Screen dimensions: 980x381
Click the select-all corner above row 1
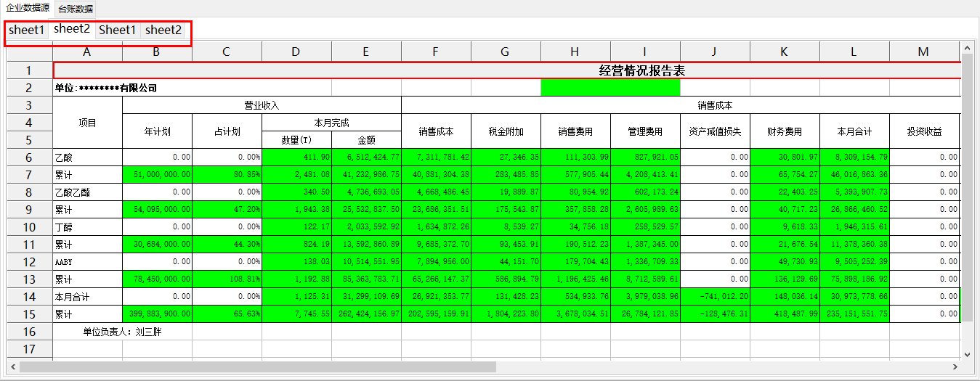[x=29, y=52]
